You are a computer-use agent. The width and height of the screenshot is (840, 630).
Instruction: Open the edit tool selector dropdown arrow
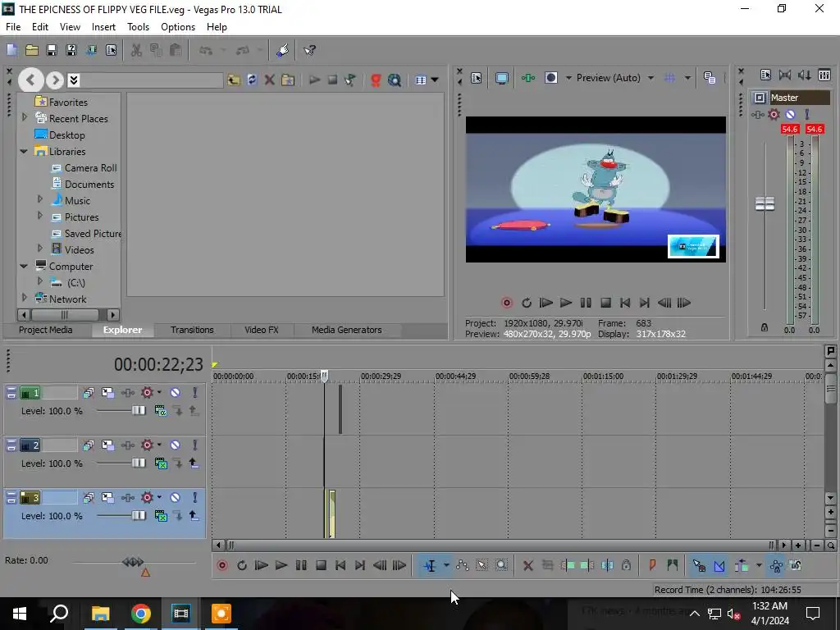pos(446,565)
